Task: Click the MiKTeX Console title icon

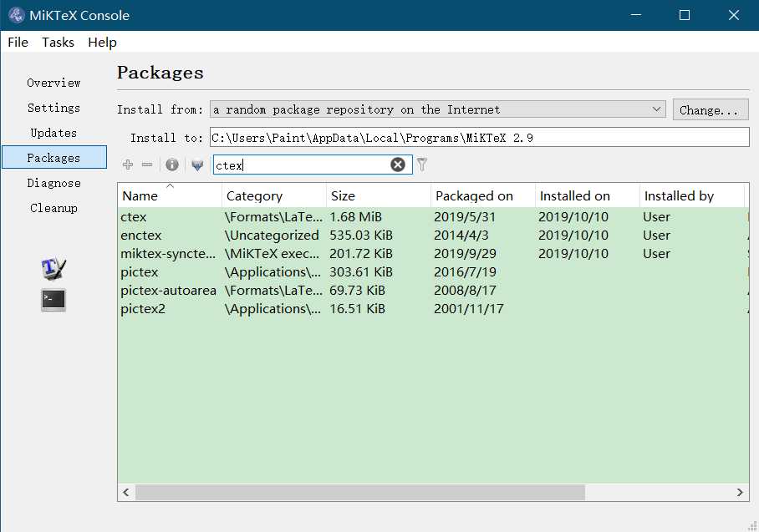Action: (x=17, y=15)
